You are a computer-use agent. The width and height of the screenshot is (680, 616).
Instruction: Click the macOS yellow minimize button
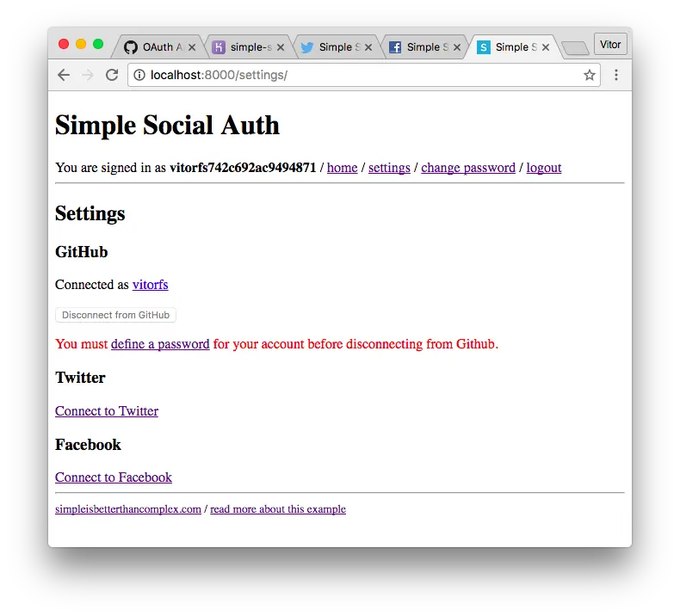click(81, 44)
